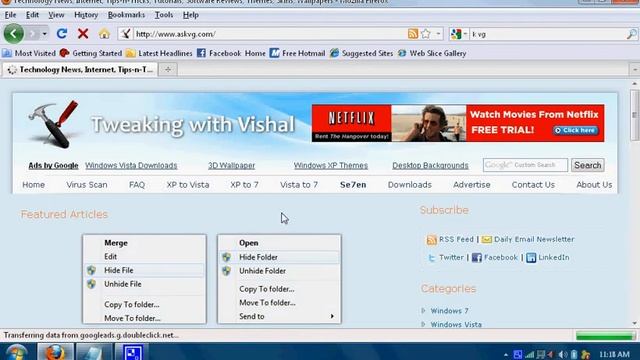Open the Contact Us nav item
The image size is (640, 360).
click(533, 185)
